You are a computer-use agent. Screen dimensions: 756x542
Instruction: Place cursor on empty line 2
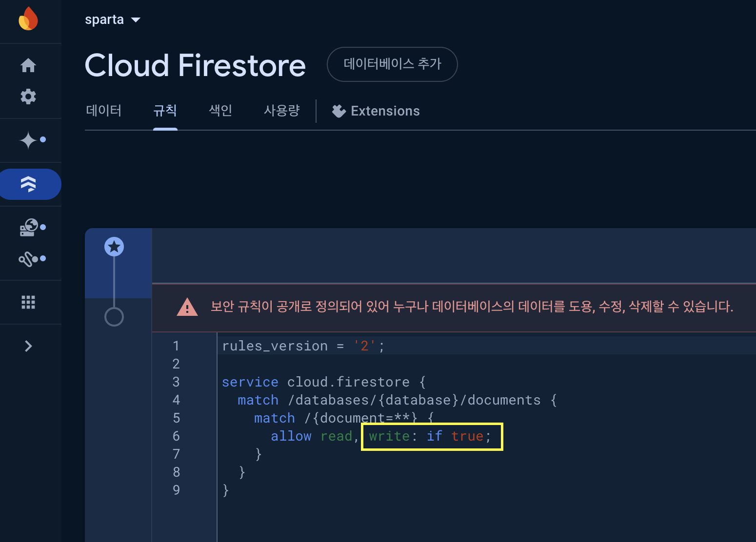(x=485, y=364)
